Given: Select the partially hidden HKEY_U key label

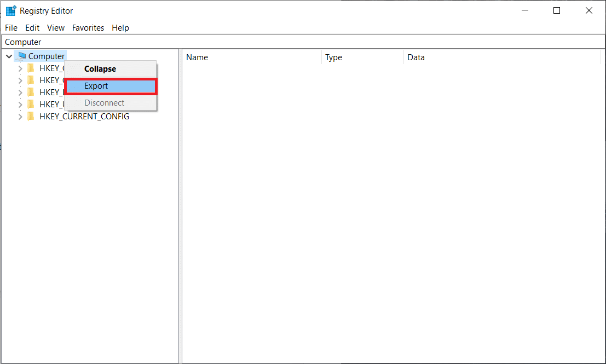Looking at the screenshot, I should pyautogui.click(x=51, y=105).
